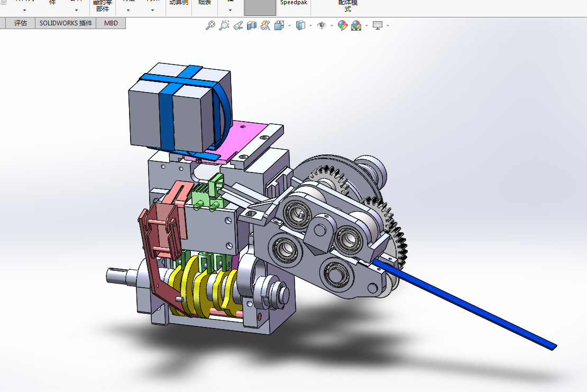
Task: Open the SOLIDWORKS 插件 tab
Action: click(66, 23)
